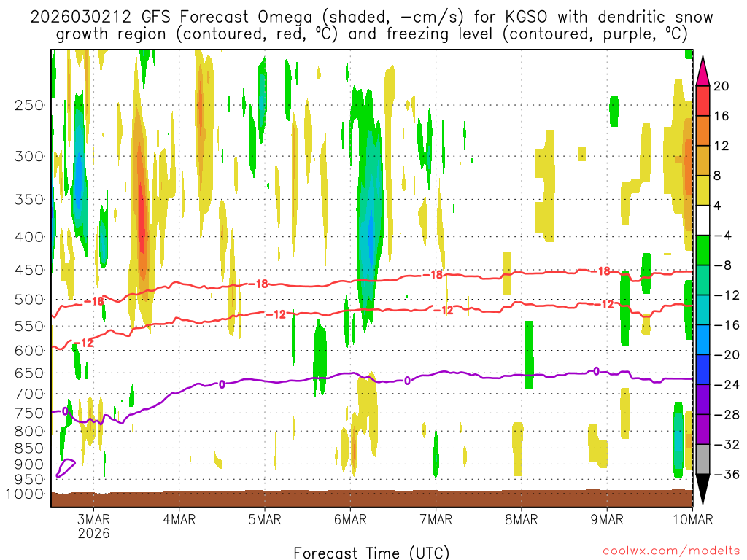Click the colorbar value label 20

(x=721, y=86)
